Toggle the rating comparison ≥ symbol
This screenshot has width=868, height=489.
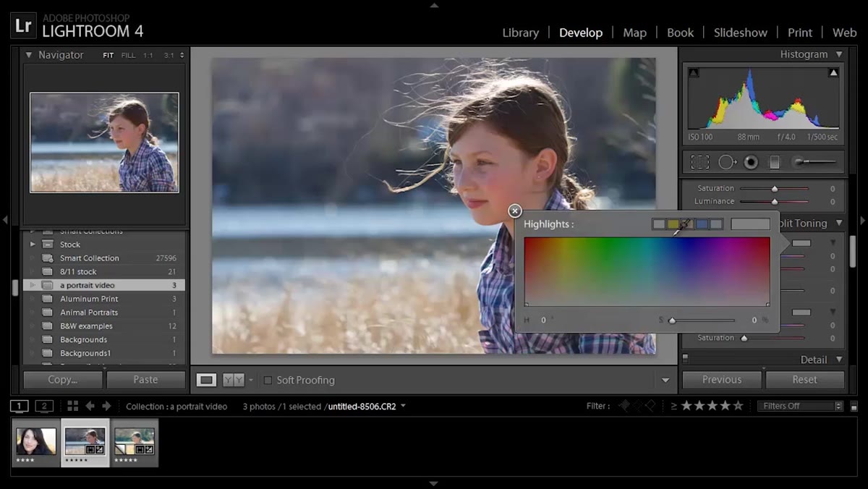point(673,406)
